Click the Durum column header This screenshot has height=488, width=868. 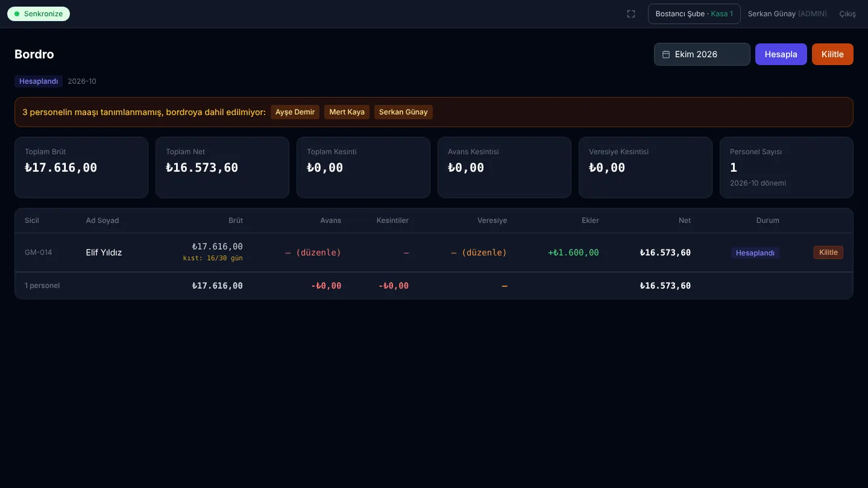click(768, 221)
